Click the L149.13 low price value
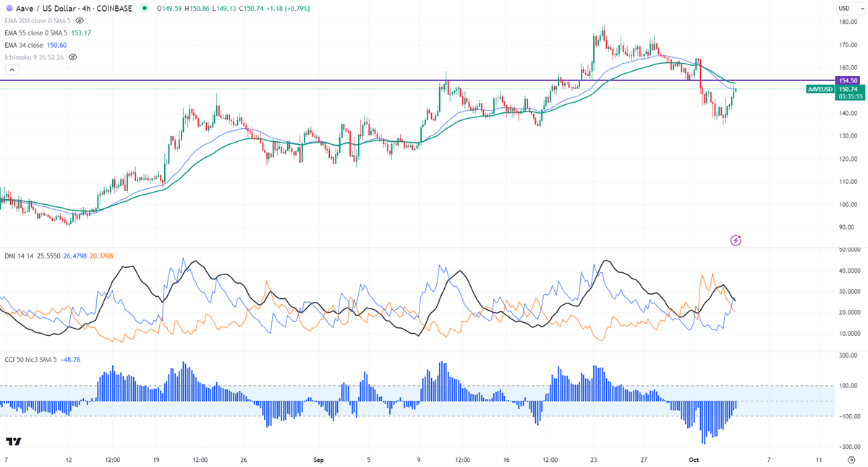This screenshot has width=868, height=467. (225, 9)
